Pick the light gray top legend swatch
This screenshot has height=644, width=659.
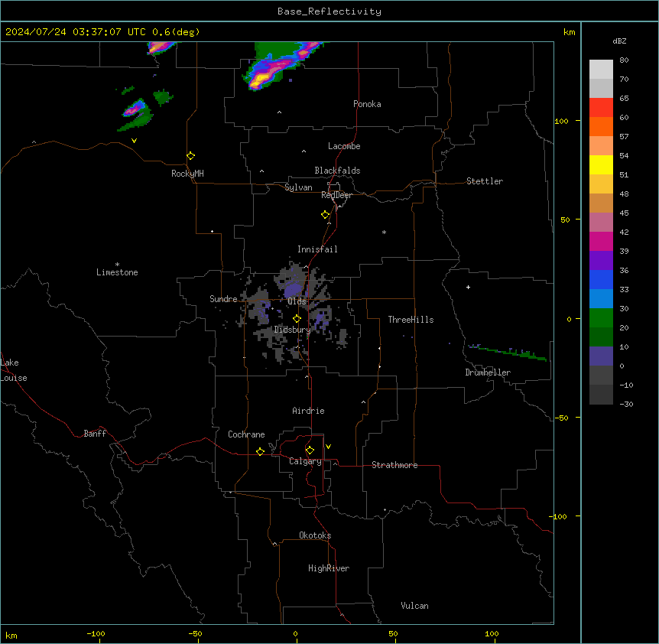click(601, 69)
